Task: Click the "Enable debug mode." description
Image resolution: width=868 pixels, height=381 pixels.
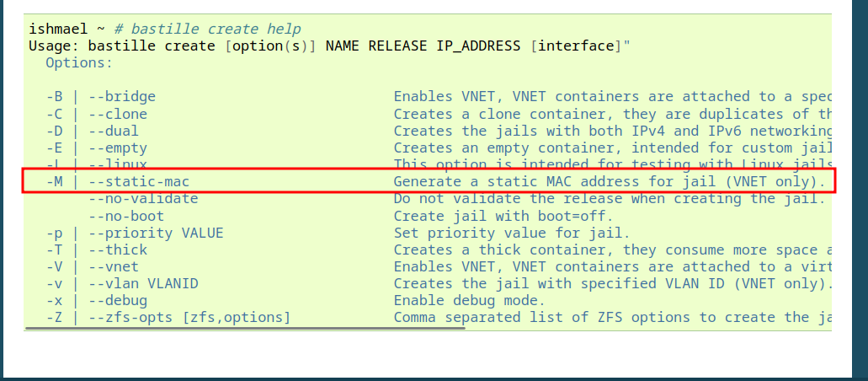Action: [470, 300]
